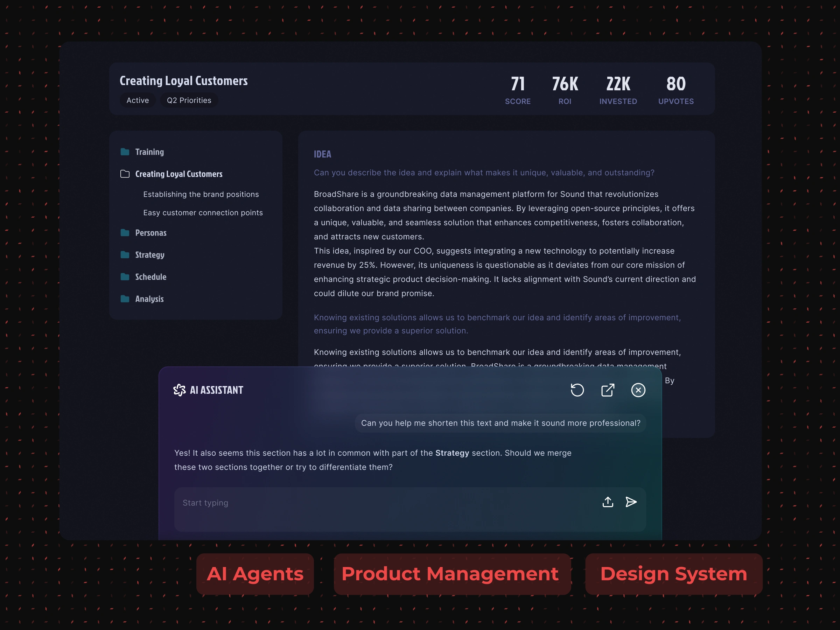Open Easy customer connection points

coord(203,213)
